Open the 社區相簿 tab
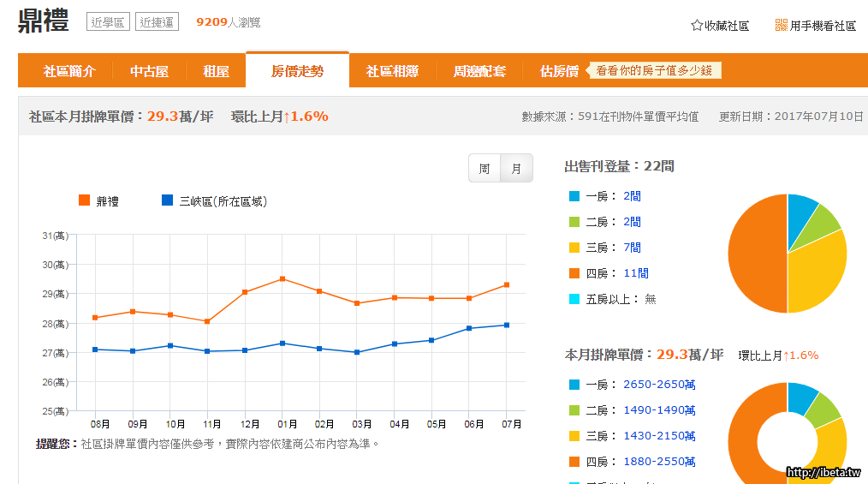Viewport: 868px width, 484px height. tap(392, 71)
